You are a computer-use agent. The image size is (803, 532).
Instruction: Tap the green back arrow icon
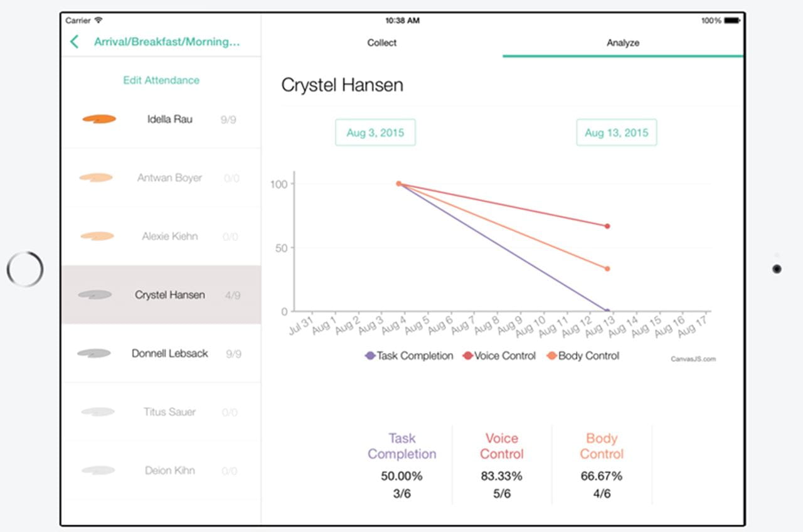75,42
